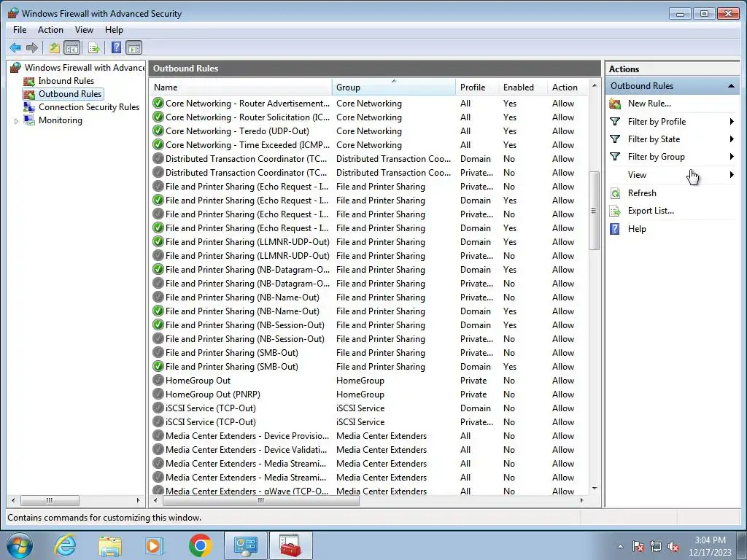Select the HomeGroup Out rule row
This screenshot has width=747, height=560.
(370, 381)
